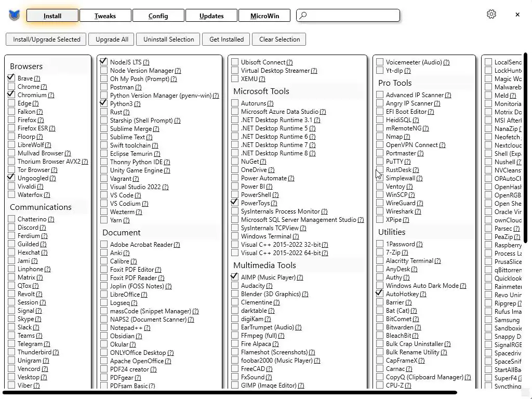532x399 pixels.
Task: Check the 7-Zip checkbox
Action: click(380, 252)
